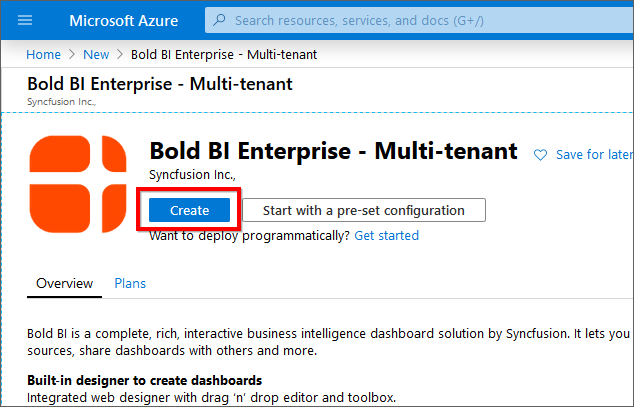634x407 pixels.
Task: Click the heart Save for later icon
Action: pos(541,155)
